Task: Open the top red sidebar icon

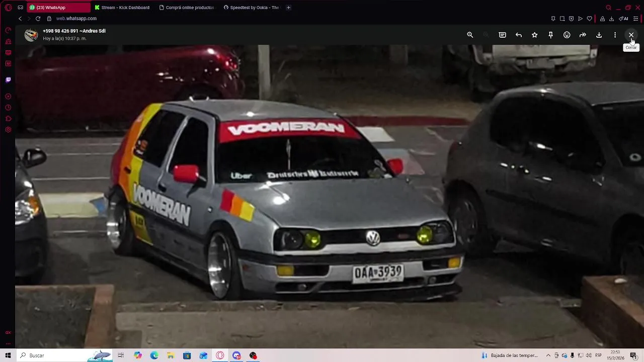Action: tap(8, 30)
